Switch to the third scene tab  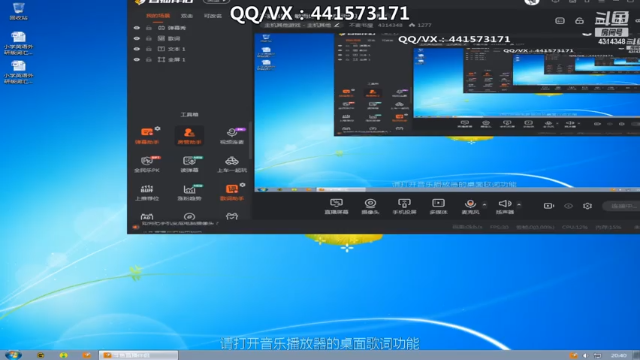[212, 16]
